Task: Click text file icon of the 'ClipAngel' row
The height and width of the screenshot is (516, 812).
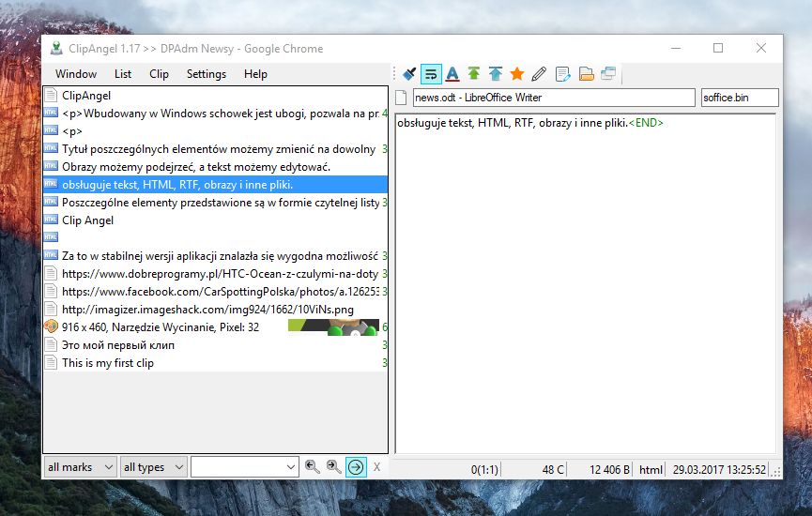Action: pos(51,95)
